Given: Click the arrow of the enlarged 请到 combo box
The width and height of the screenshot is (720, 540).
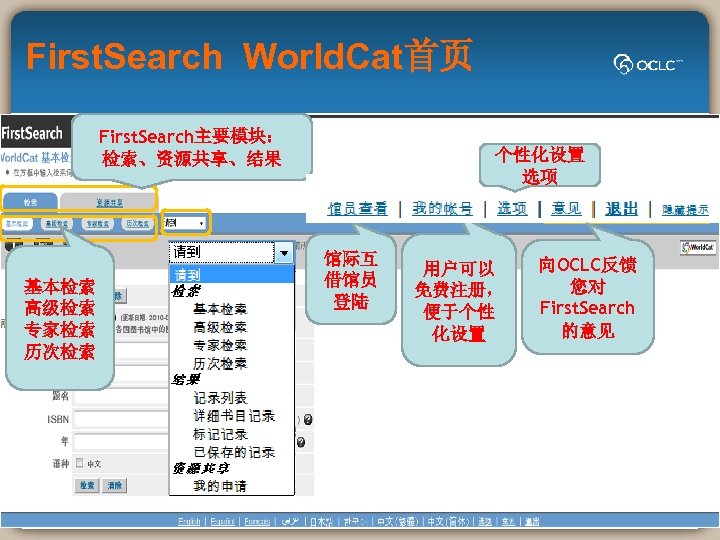Looking at the screenshot, I should click(284, 253).
